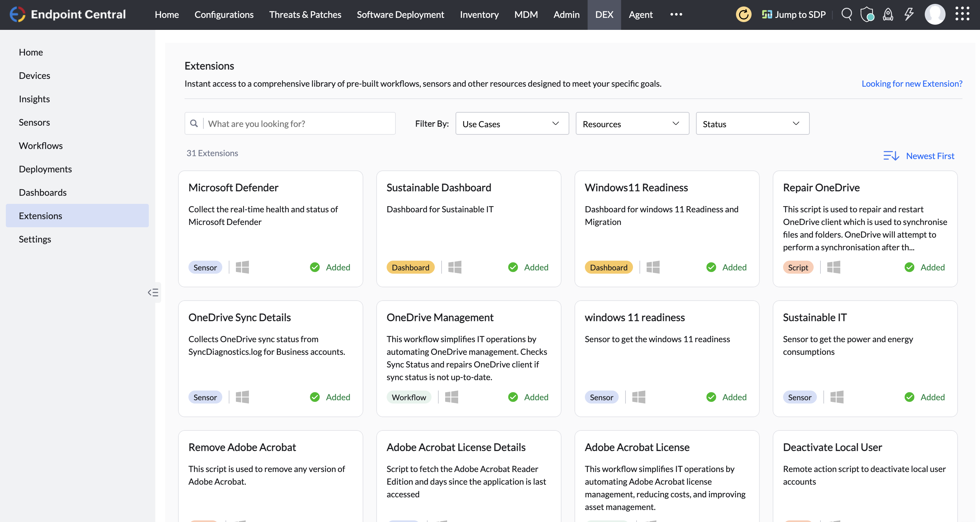Open the global search magnifier icon

click(846, 15)
